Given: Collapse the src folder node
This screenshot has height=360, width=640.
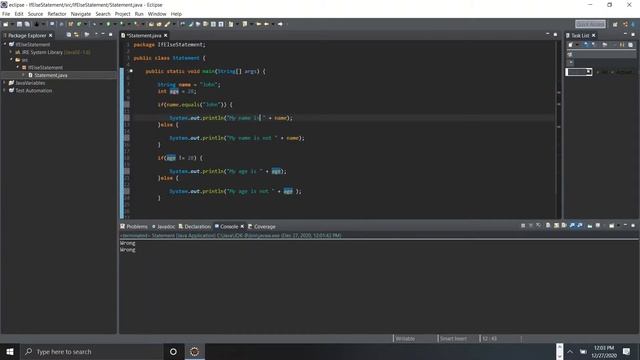Looking at the screenshot, I should [x=11, y=60].
